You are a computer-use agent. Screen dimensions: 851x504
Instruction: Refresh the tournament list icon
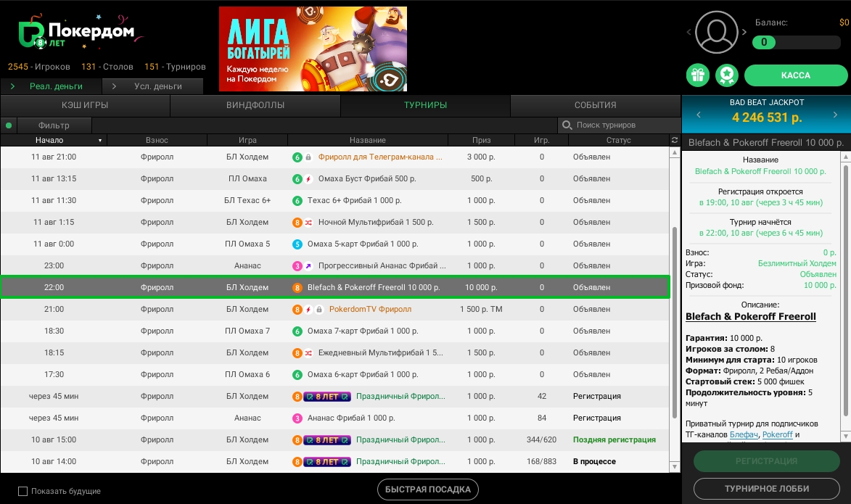click(x=675, y=140)
